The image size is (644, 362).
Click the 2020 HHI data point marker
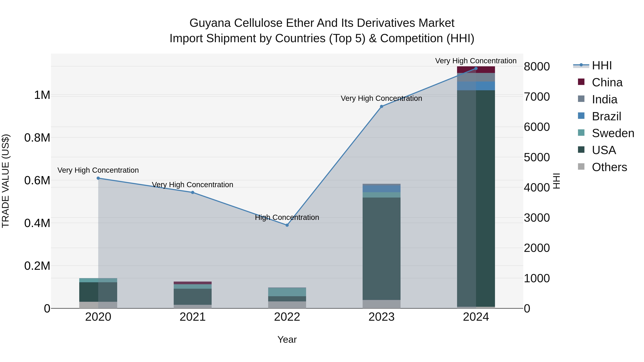click(x=98, y=178)
